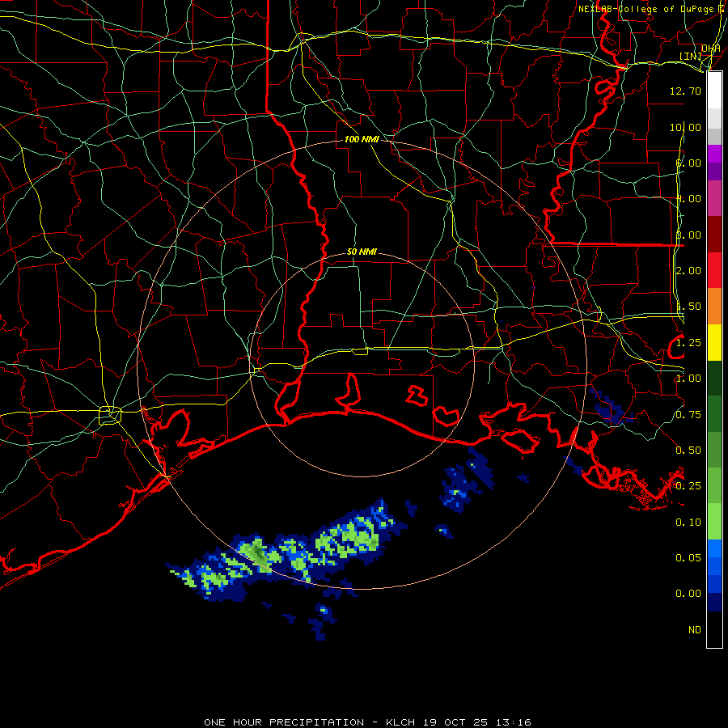Image resolution: width=728 pixels, height=728 pixels.
Task: Click the 0.50 legend value label
Action: click(688, 450)
